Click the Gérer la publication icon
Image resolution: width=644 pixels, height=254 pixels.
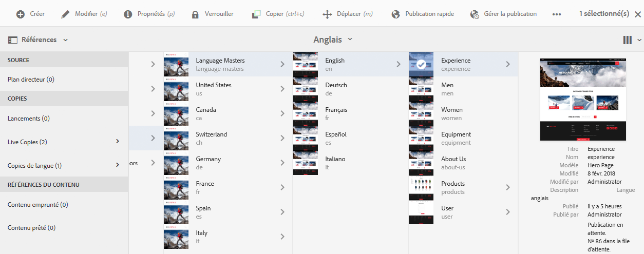point(475,14)
